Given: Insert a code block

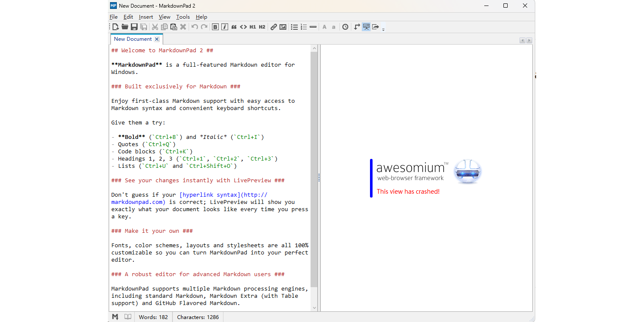Looking at the screenshot, I should (x=243, y=26).
